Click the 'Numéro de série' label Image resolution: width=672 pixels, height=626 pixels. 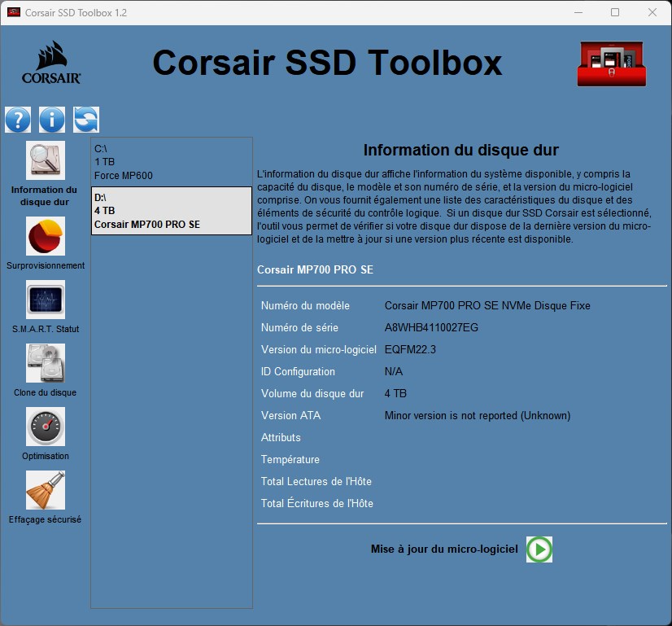coord(299,327)
